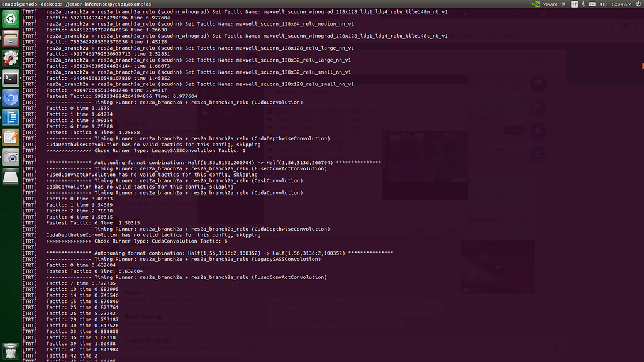This screenshot has height=362, width=644.
Task: Open the session gear menu
Action: click(637, 4)
